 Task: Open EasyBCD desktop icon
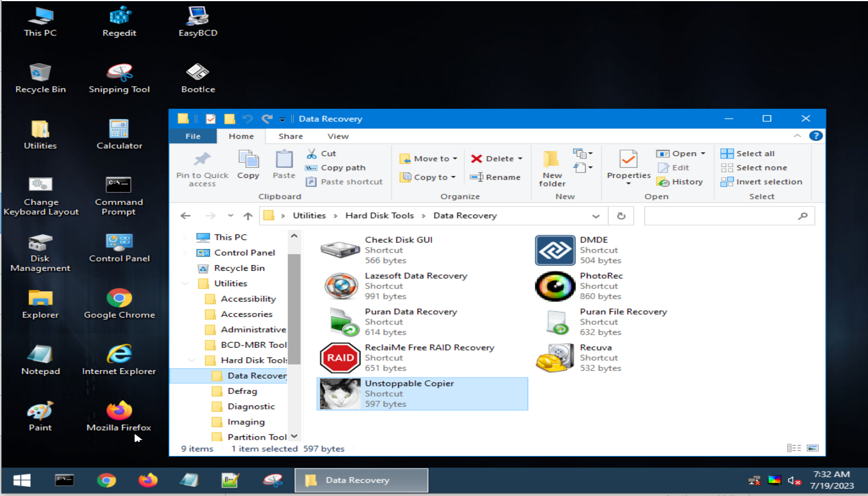[x=198, y=22]
